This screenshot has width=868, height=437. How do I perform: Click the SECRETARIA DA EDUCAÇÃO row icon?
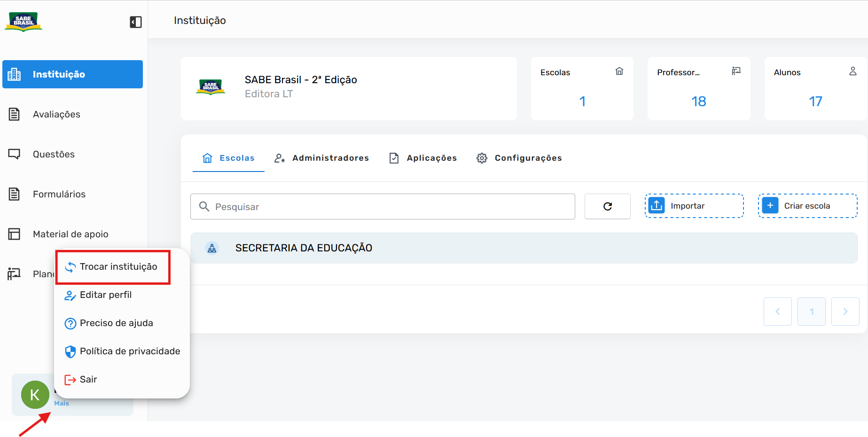click(212, 248)
